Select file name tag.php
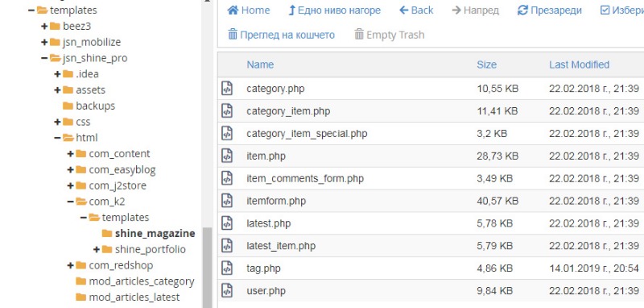644x308 pixels. [x=263, y=268]
